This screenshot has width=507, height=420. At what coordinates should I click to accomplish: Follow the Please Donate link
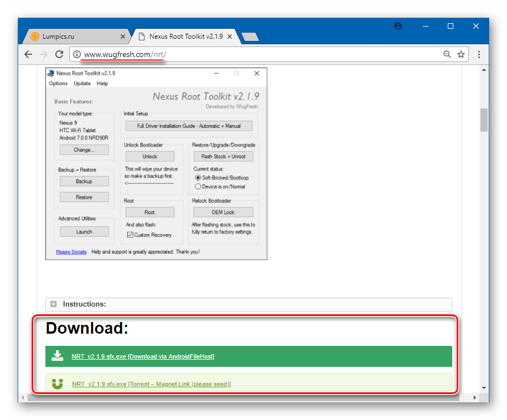[71, 252]
